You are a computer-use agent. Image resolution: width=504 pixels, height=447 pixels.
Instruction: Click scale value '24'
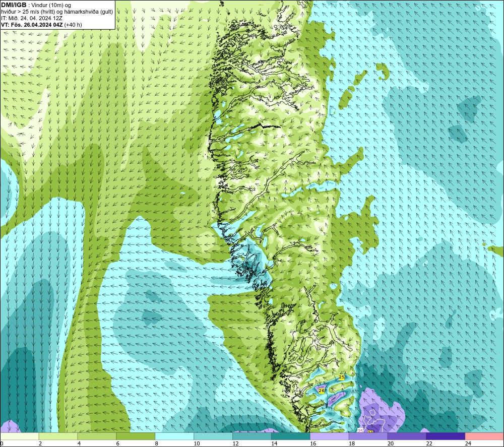[468, 443]
